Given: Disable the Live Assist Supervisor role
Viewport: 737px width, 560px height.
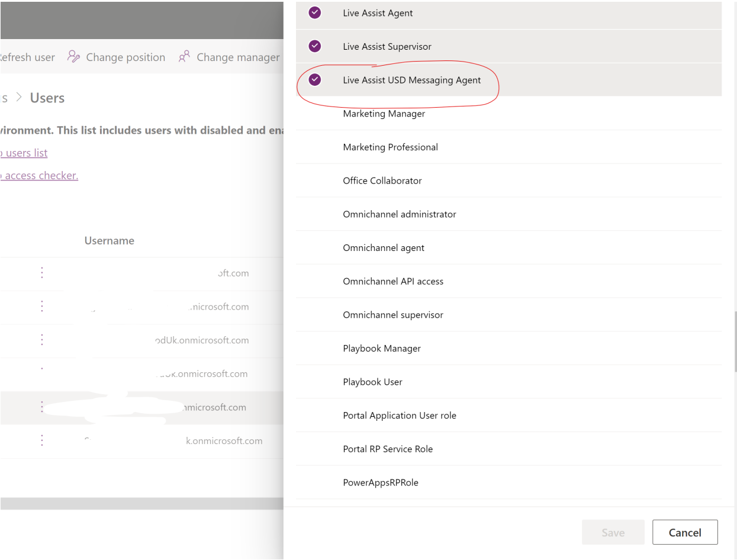Looking at the screenshot, I should 314,46.
